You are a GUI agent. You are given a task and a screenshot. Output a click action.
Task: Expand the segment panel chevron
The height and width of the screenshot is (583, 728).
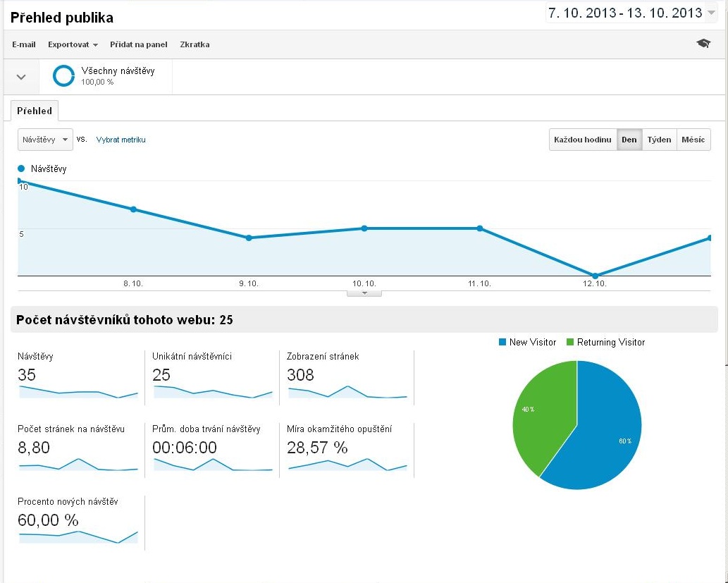point(21,77)
